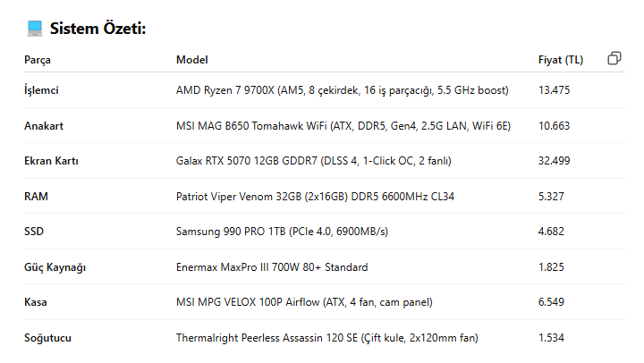Select the Samsung 990 PRO 1TB cell

point(282,232)
